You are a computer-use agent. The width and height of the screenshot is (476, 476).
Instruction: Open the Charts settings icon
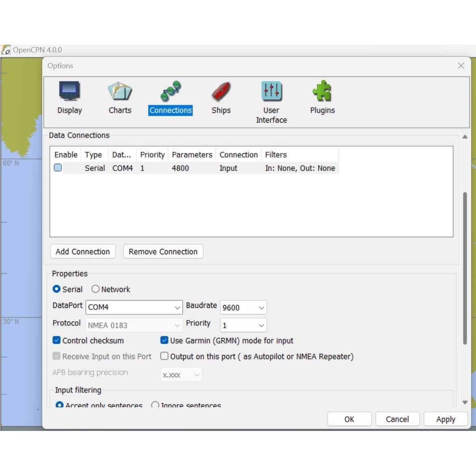pos(120,91)
